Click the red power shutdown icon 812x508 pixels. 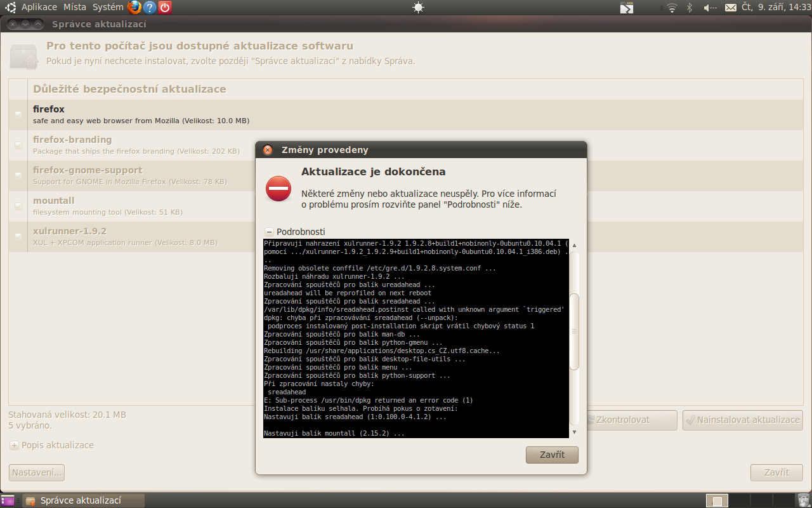(x=165, y=8)
